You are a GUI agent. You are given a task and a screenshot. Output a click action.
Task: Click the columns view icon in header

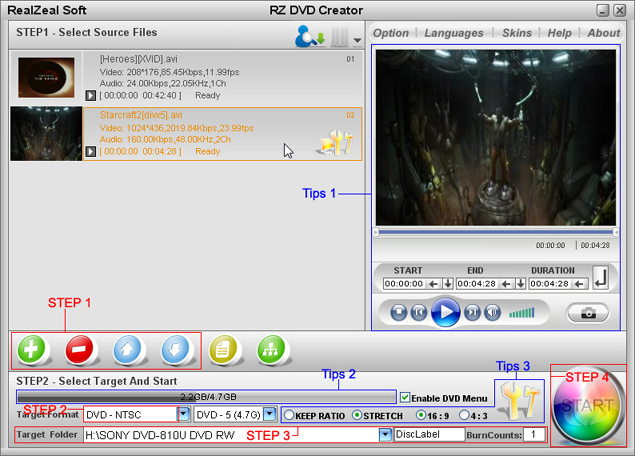(x=340, y=37)
